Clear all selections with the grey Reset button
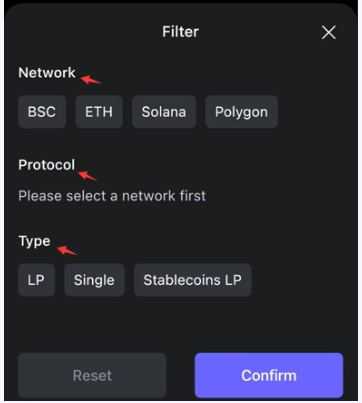 point(92,375)
